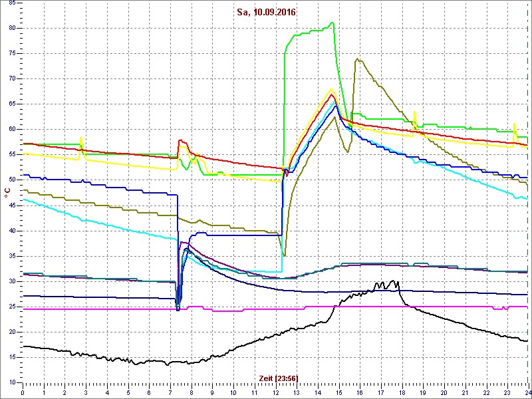
Task: Click hour 3 on the time axis
Action: pos(86,392)
